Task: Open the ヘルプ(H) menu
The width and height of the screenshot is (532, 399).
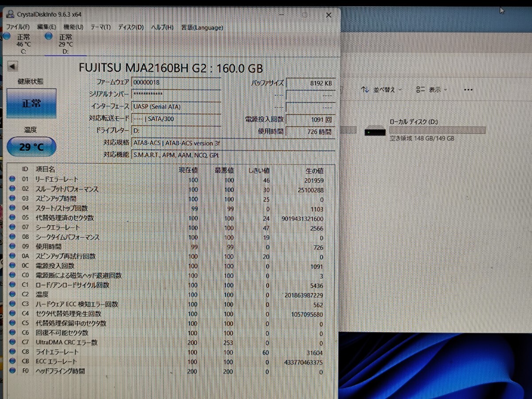Action: pyautogui.click(x=162, y=27)
